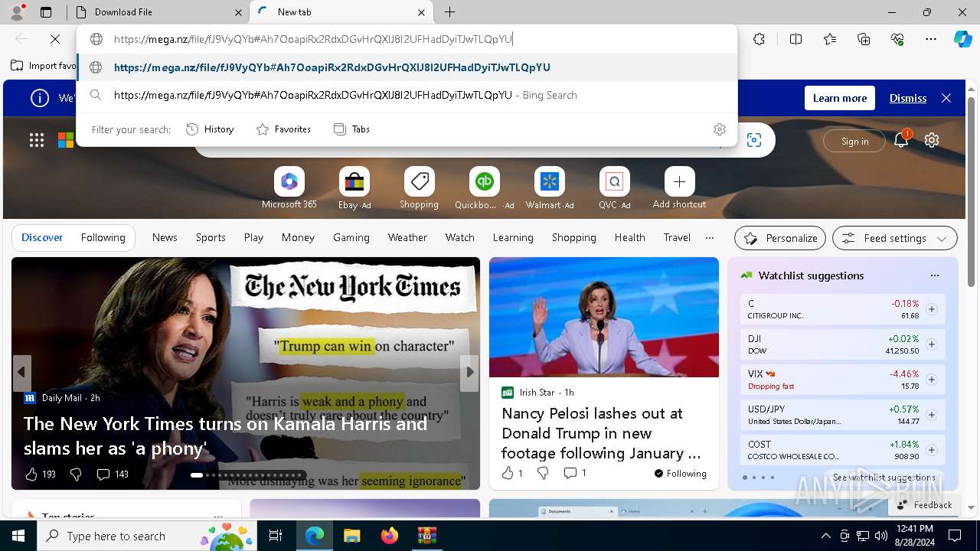Screen dimensions: 980x551
Task: Open Browser essentials heart icon
Action: click(897, 39)
